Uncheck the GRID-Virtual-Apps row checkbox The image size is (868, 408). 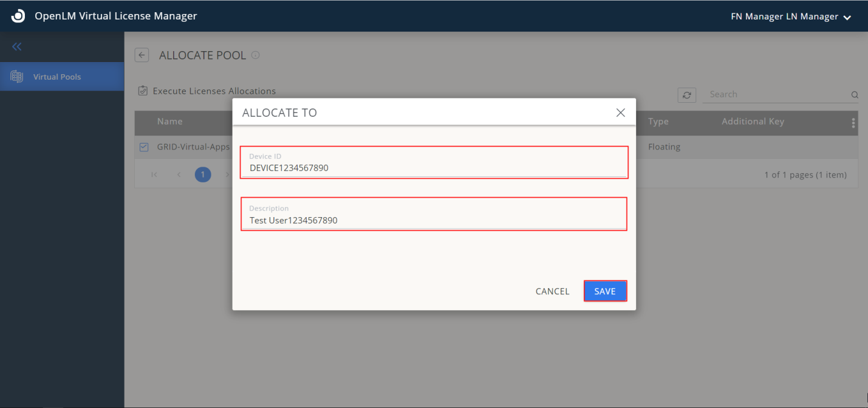coord(144,147)
